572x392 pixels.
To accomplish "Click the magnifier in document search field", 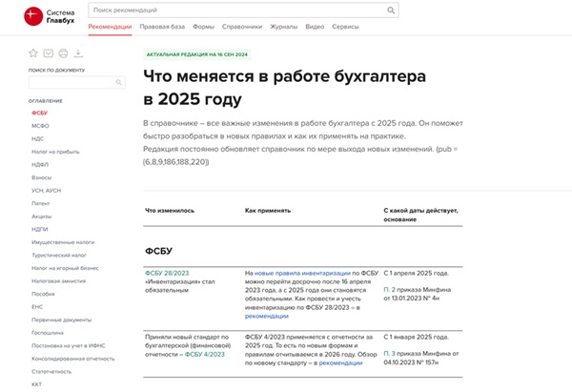I will [117, 83].
